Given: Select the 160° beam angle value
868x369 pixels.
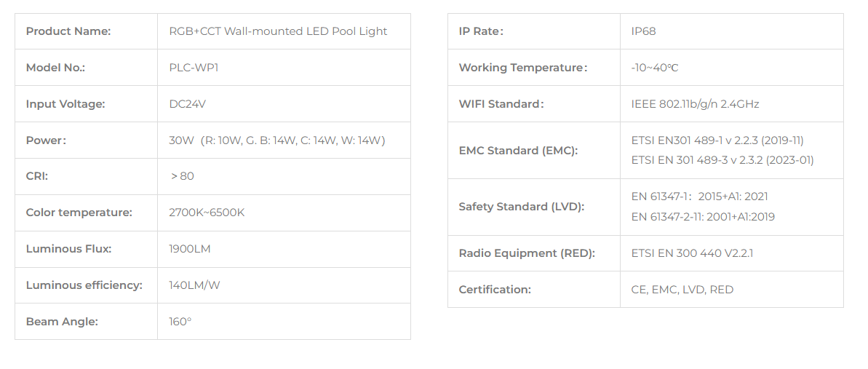Looking at the screenshot, I should point(180,322).
